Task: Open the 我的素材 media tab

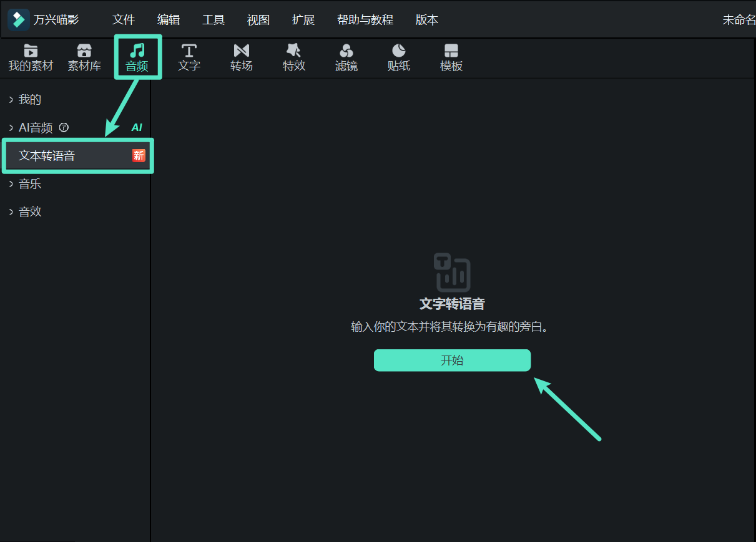Action: coord(31,58)
